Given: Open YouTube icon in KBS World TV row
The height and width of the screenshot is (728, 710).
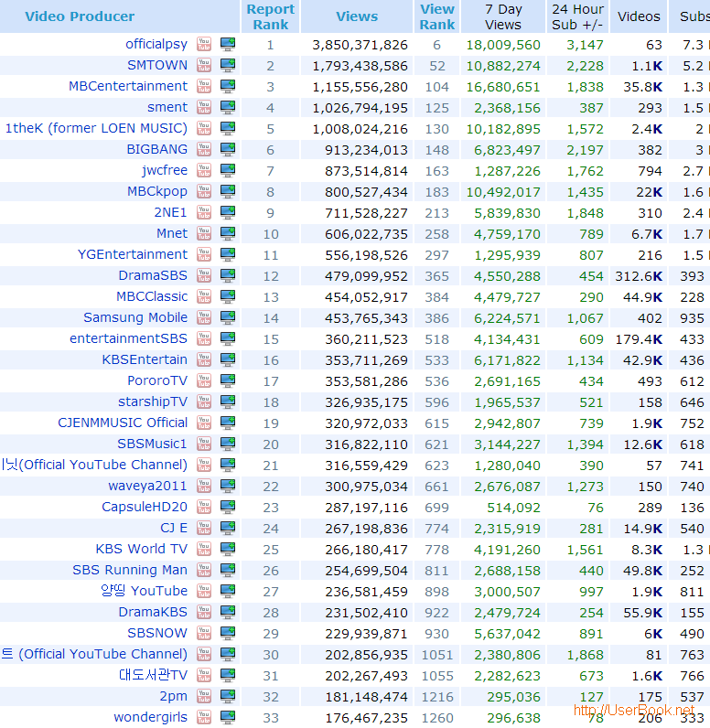Looking at the screenshot, I should click(204, 550).
